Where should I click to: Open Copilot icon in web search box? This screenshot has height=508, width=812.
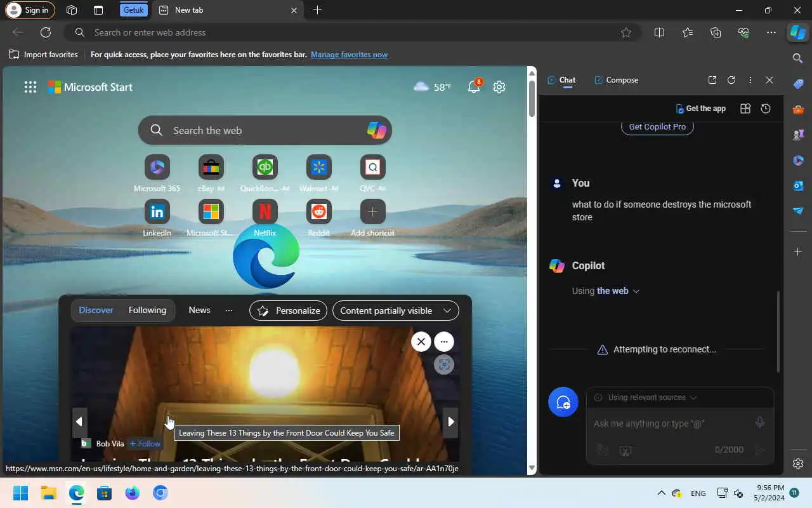coord(376,130)
